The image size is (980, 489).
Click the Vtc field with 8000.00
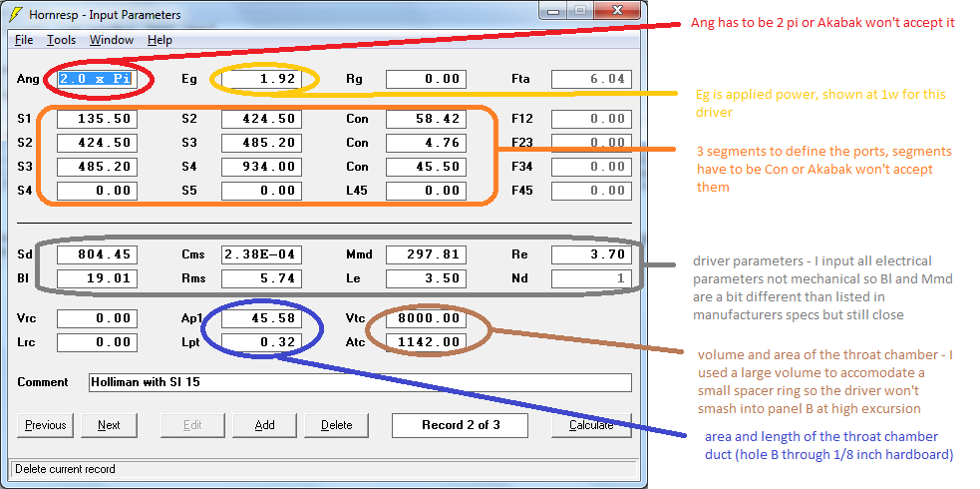427,318
